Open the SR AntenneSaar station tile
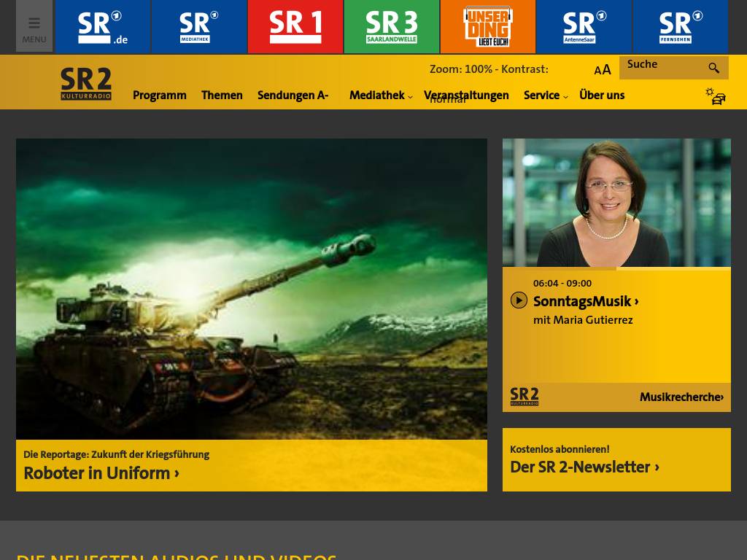 584,27
